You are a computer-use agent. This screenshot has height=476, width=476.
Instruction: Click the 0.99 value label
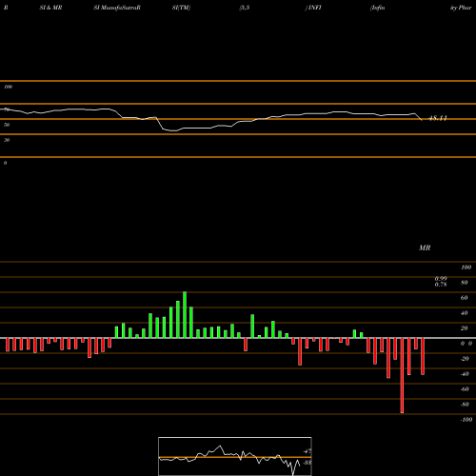[x=441, y=278]
